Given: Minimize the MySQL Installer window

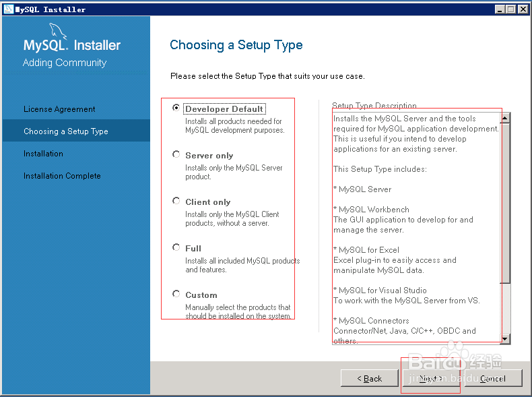Looking at the screenshot, I should click(x=500, y=9).
